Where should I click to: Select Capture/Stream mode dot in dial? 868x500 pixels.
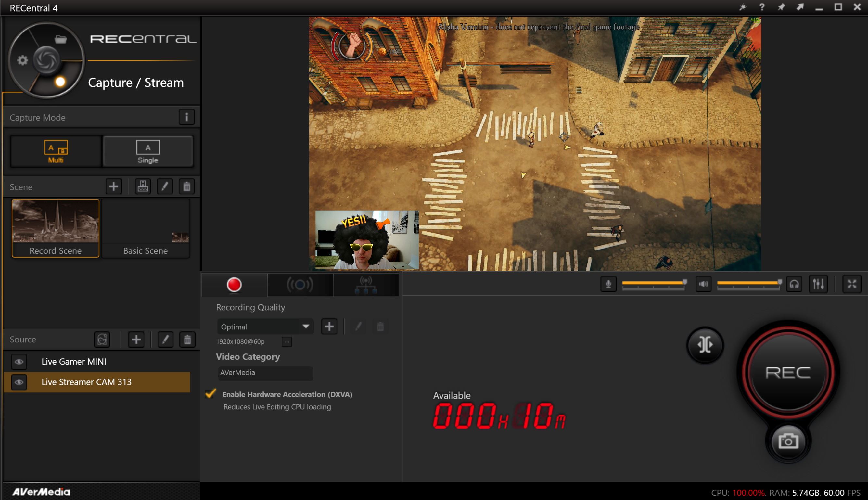(x=60, y=82)
